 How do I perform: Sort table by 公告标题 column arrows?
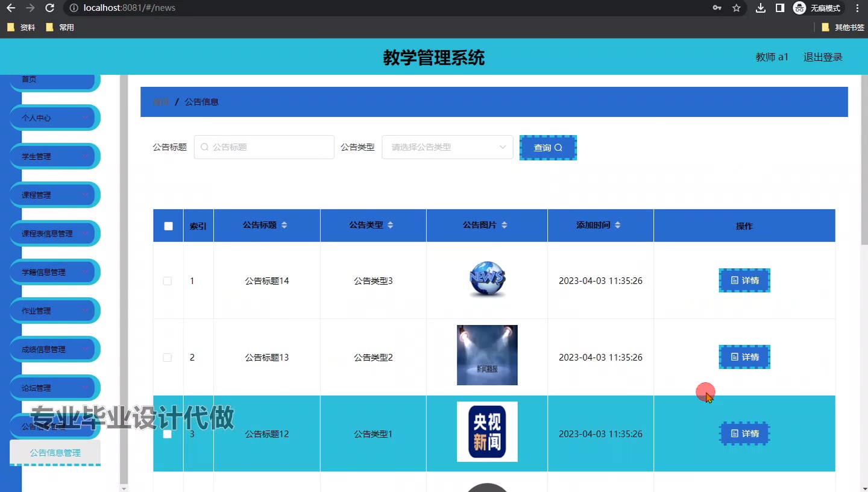[x=285, y=225]
